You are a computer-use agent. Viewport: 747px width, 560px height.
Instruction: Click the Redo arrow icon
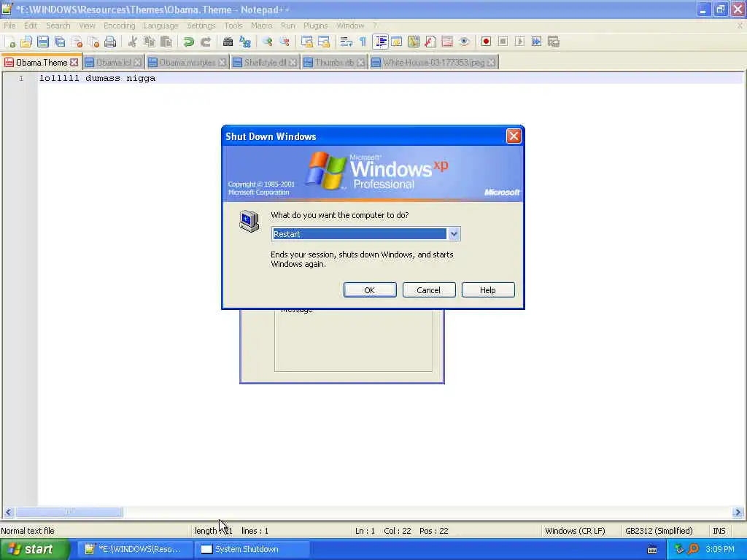pos(206,42)
